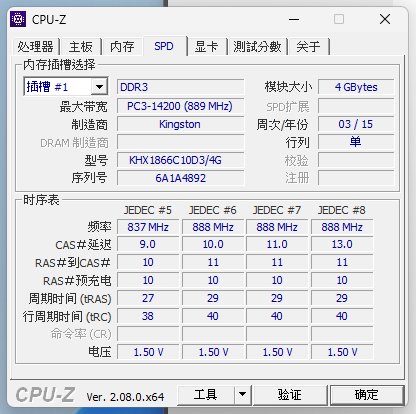Click JEDEC #7 RAS#预充电 value 10

tap(277, 280)
